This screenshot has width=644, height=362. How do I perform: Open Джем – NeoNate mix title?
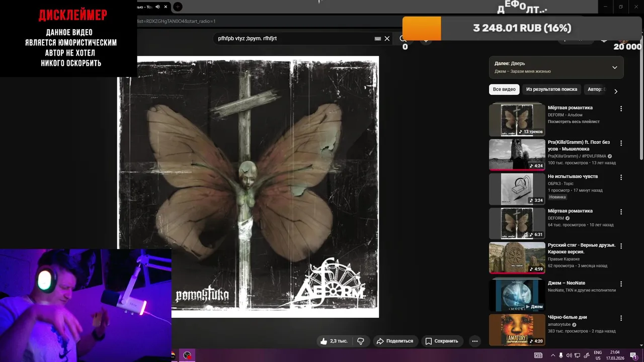click(x=567, y=283)
